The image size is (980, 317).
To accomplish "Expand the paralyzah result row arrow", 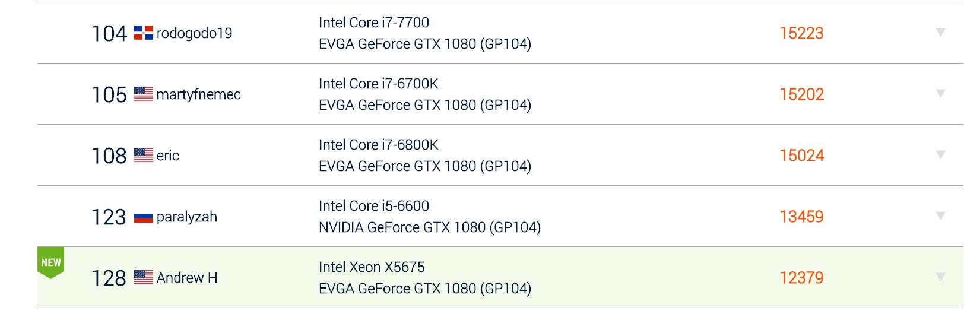I will [940, 215].
